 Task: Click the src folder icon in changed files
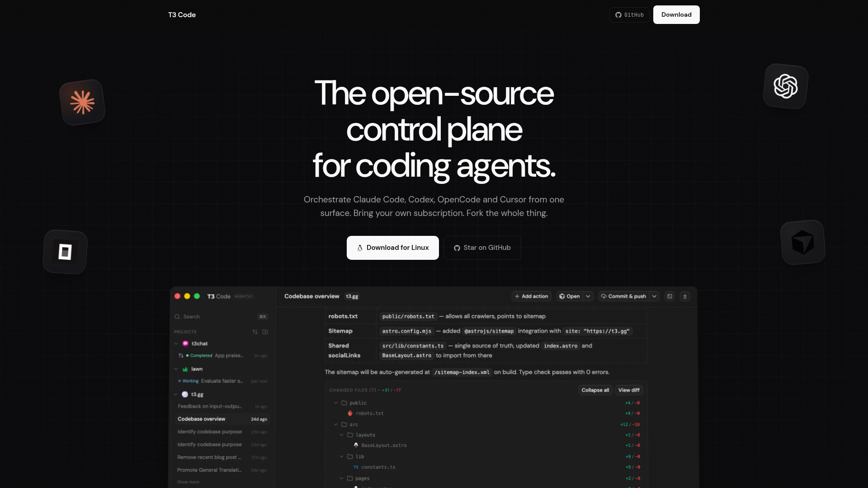(x=344, y=424)
